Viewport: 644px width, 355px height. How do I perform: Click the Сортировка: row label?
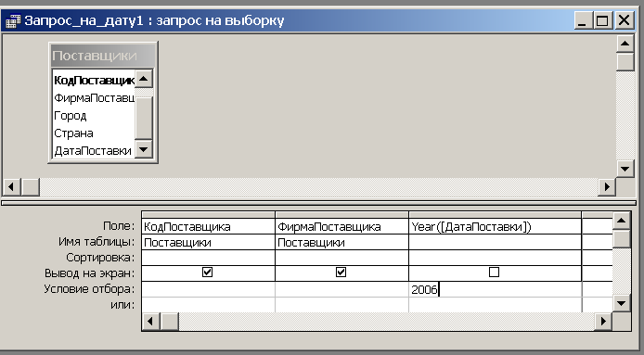(x=100, y=258)
